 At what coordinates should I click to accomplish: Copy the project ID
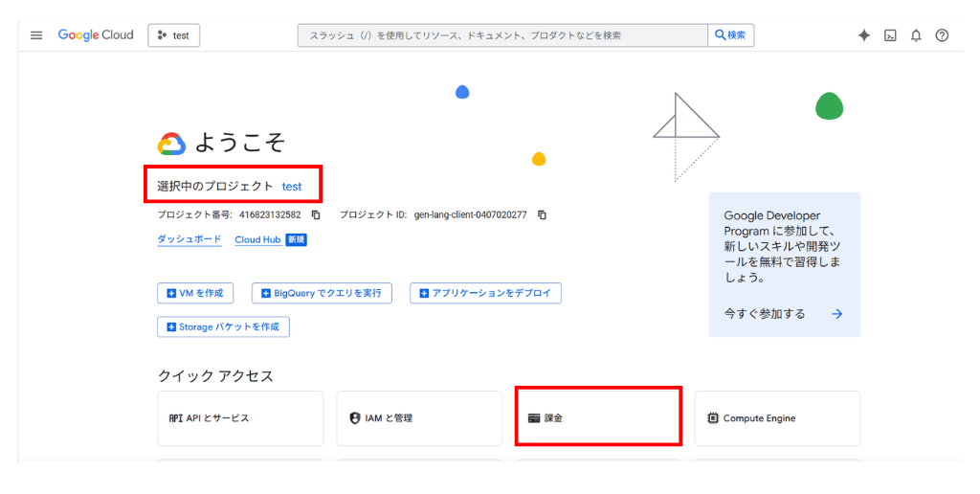(x=542, y=215)
